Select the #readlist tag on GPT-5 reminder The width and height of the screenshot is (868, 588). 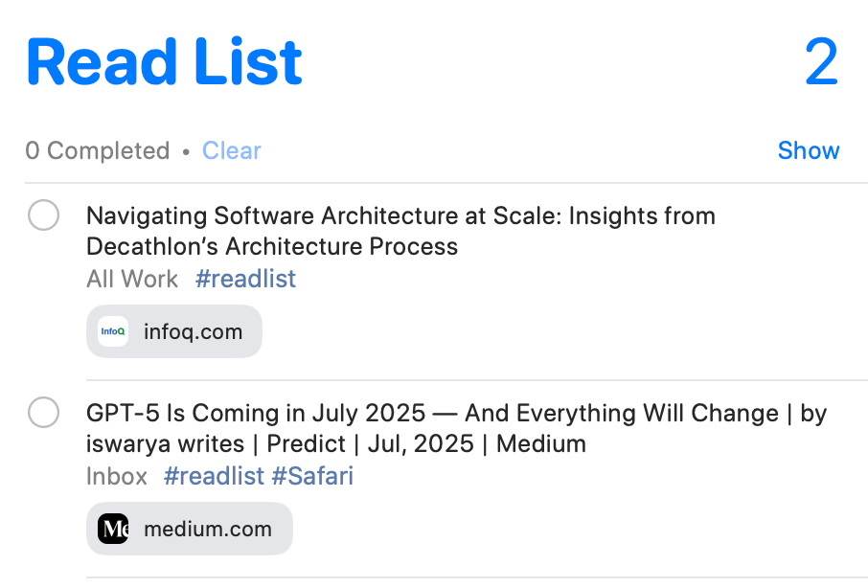215,476
